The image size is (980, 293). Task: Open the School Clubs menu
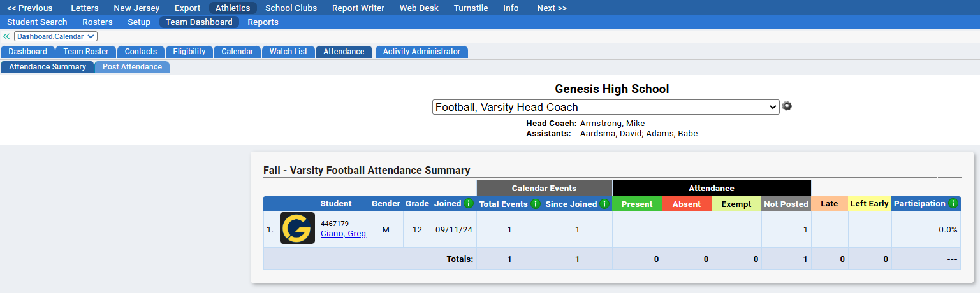coord(291,8)
